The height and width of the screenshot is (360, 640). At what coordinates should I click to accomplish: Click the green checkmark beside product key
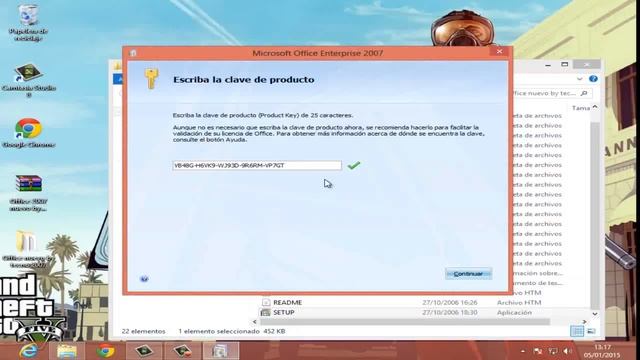click(353, 165)
